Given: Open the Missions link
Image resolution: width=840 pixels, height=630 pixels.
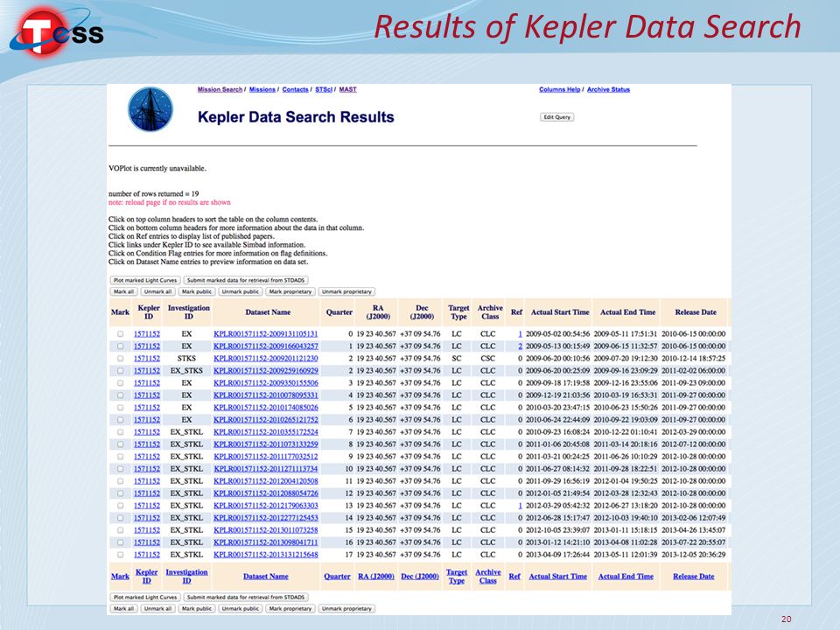Looking at the screenshot, I should pos(262,89).
